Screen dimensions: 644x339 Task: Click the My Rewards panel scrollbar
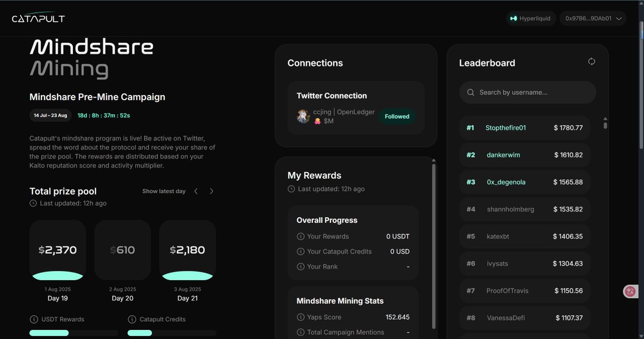coord(434,247)
